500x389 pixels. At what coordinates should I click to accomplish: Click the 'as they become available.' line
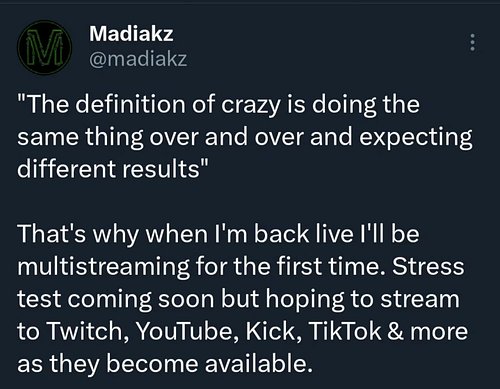pos(165,363)
